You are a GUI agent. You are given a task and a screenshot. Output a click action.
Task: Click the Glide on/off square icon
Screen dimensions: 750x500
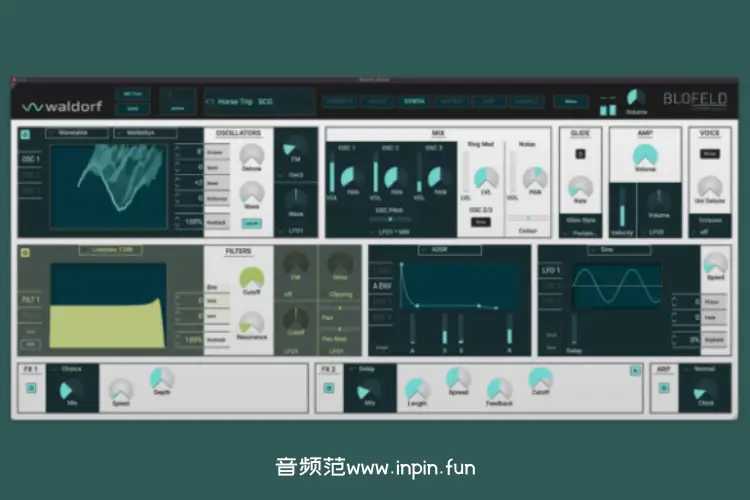tap(580, 154)
